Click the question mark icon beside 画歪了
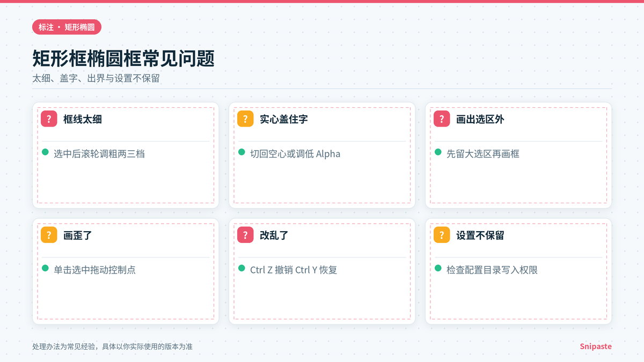The width and height of the screenshot is (644, 362). [x=49, y=235]
